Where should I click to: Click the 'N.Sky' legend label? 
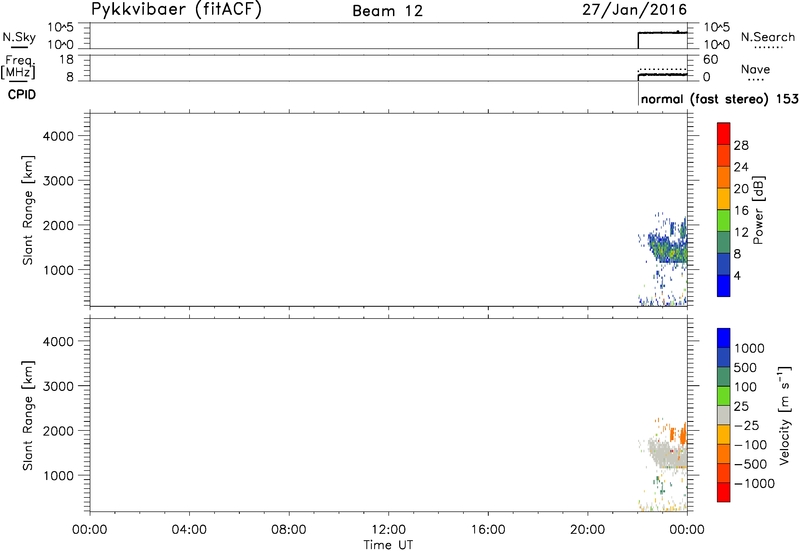point(19,37)
